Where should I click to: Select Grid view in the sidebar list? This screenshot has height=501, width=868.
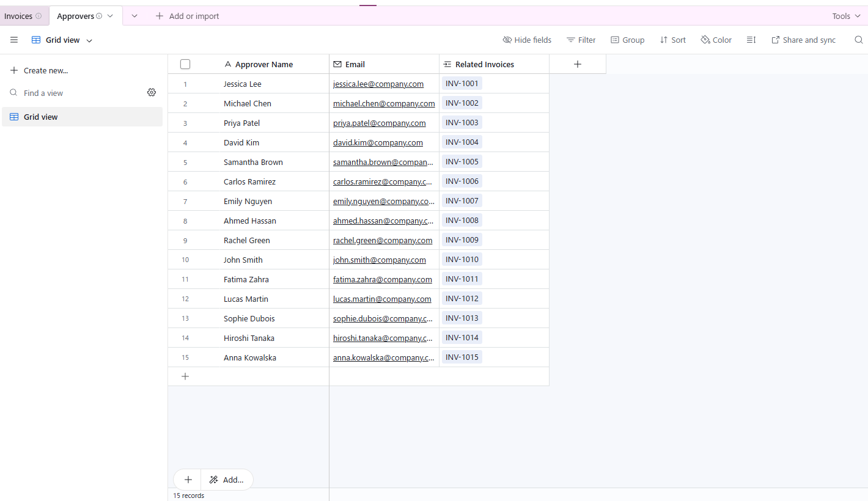(83, 117)
